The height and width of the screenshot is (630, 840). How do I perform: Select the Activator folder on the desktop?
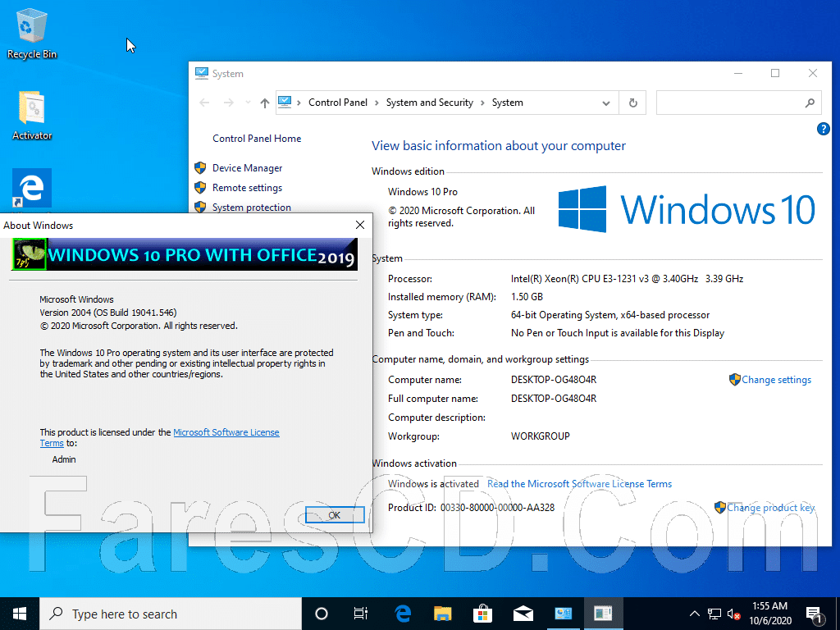point(32,115)
